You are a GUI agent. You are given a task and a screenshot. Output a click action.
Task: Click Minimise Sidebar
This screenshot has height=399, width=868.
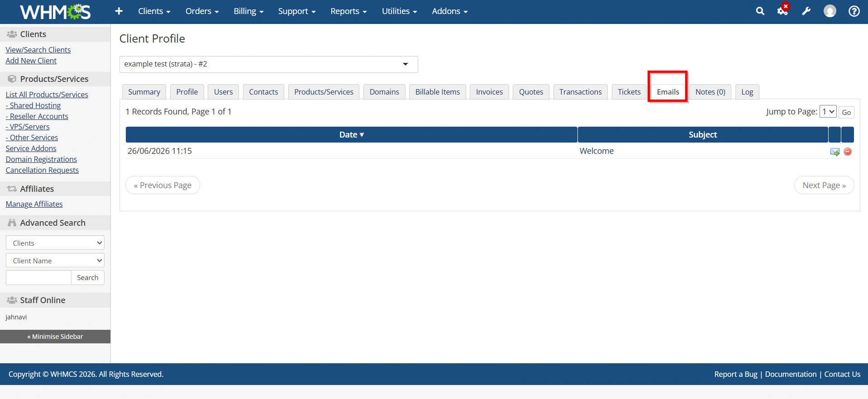[x=55, y=337]
